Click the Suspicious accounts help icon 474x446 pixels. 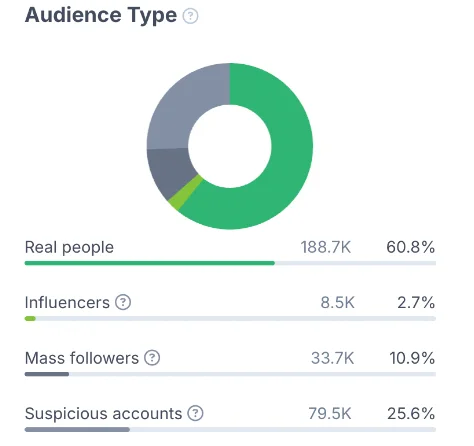click(x=195, y=413)
